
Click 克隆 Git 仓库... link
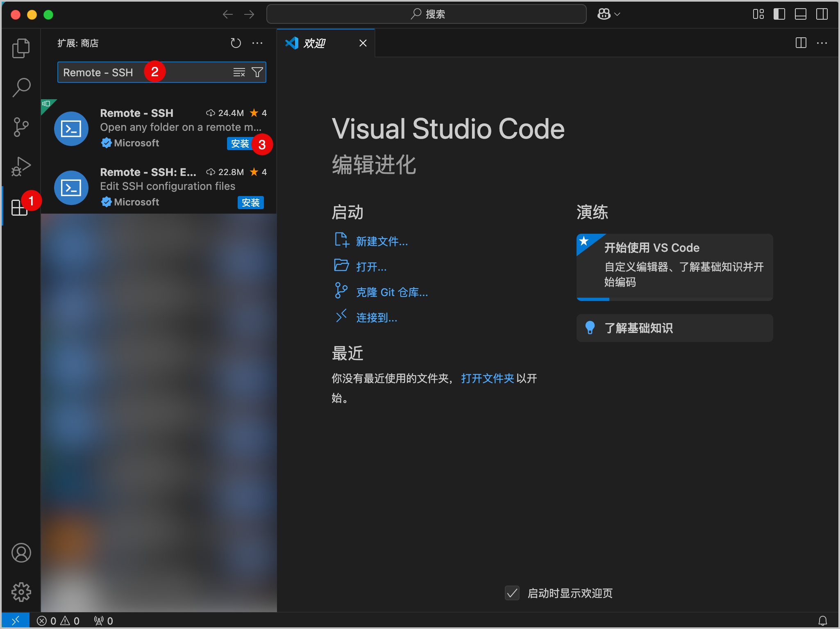pos(392,292)
